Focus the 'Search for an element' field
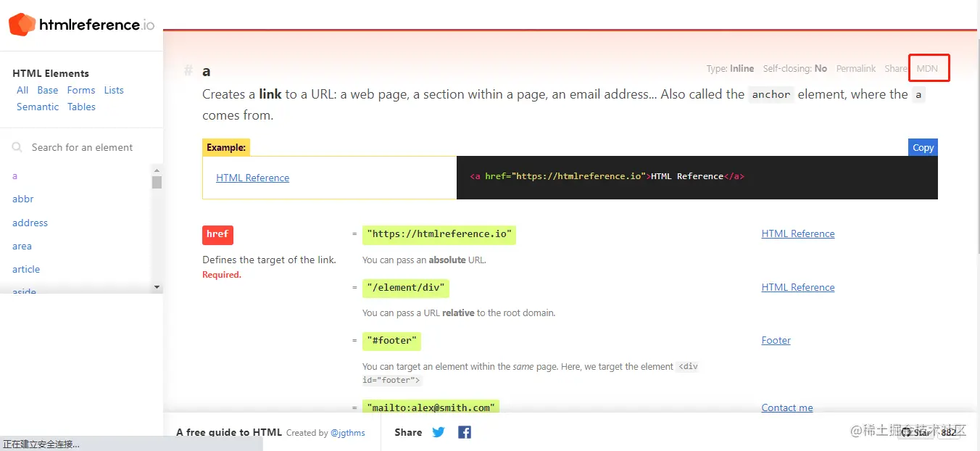980x451 pixels. pos(83,147)
